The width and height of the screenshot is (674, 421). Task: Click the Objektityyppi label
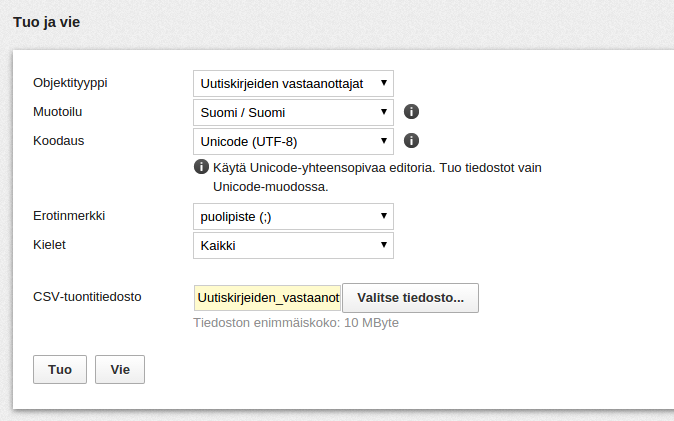pyautogui.click(x=70, y=83)
